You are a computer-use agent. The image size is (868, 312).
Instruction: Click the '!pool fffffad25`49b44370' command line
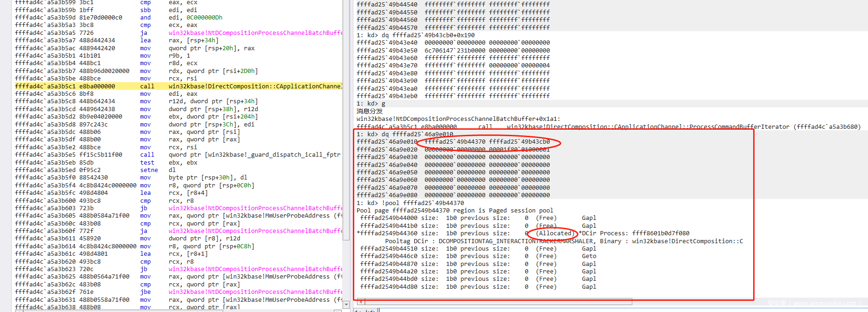(410, 203)
